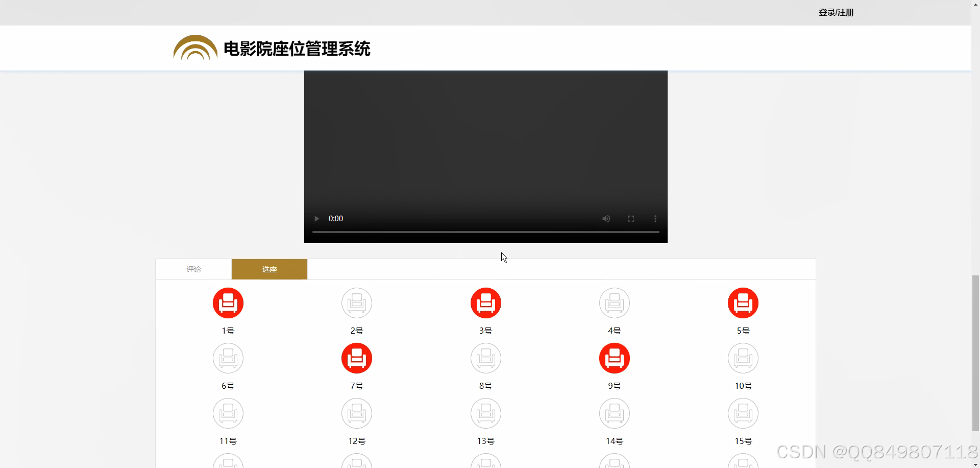Mute the video audio
Image resolution: width=980 pixels, height=468 pixels.
point(606,218)
